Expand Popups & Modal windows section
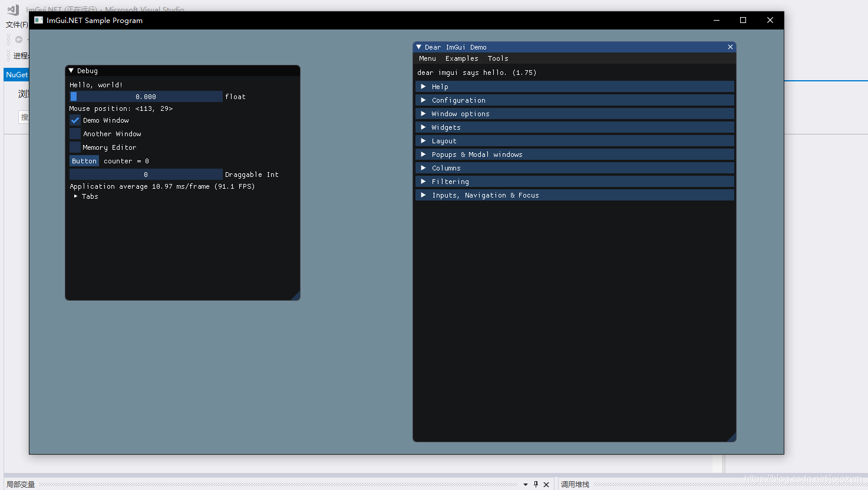The image size is (868, 490). [x=575, y=154]
